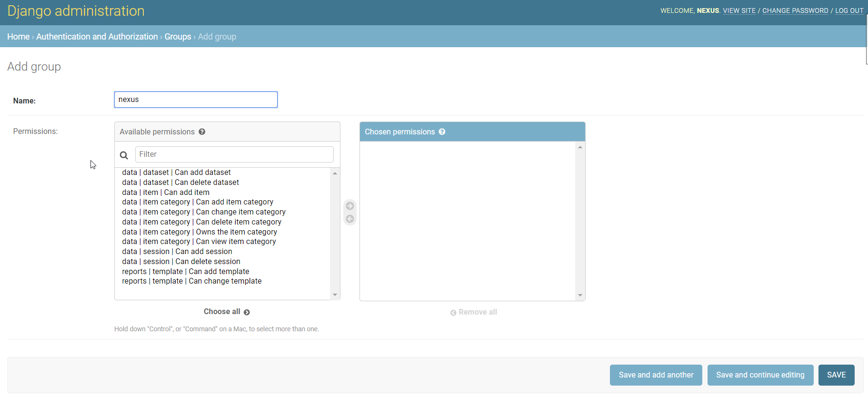Click the Chosen permissions scrollbar down arrow
The width and height of the screenshot is (868, 398).
click(x=580, y=296)
